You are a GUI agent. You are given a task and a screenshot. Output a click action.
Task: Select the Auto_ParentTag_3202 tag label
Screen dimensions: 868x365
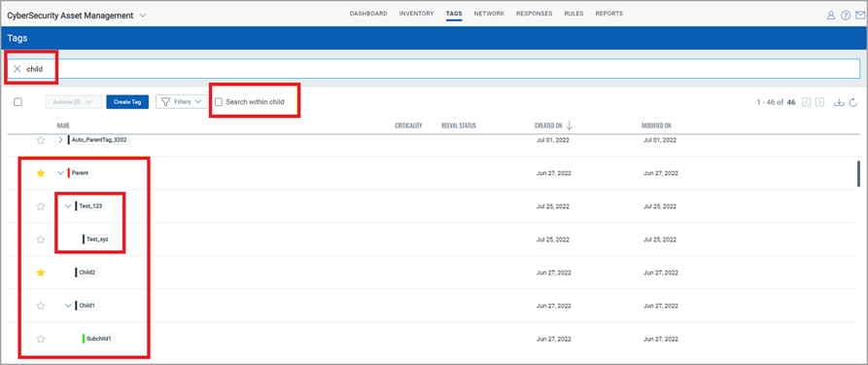click(x=98, y=140)
